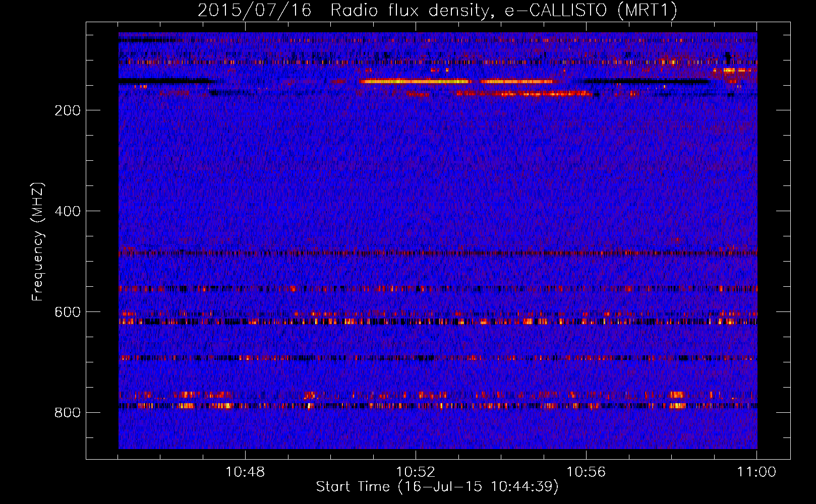
Task: Click the 10:48 time tick label
Action: pos(245,472)
